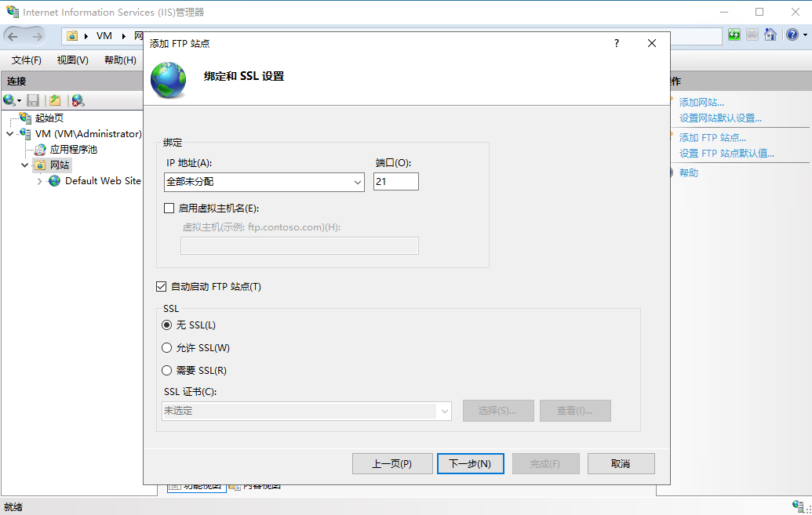This screenshot has width=812, height=515.
Task: Select the 需要 SSL radio button
Action: pyautogui.click(x=166, y=369)
